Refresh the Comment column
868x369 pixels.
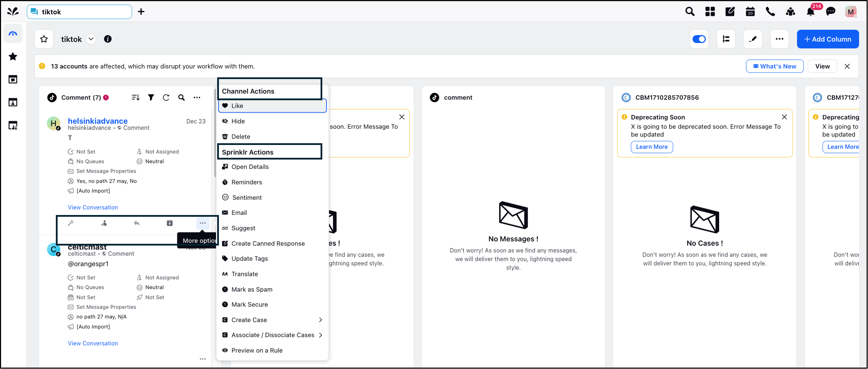click(x=166, y=98)
